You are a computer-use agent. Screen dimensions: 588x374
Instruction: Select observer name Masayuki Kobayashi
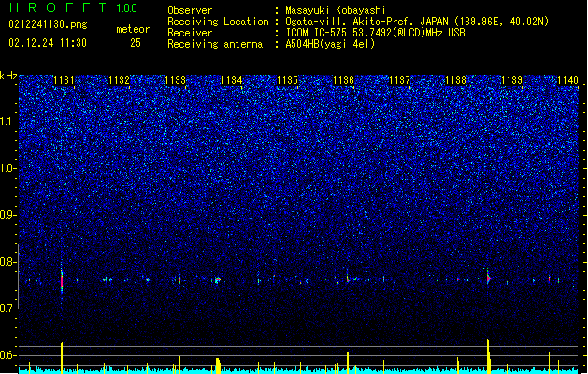[x=336, y=10]
